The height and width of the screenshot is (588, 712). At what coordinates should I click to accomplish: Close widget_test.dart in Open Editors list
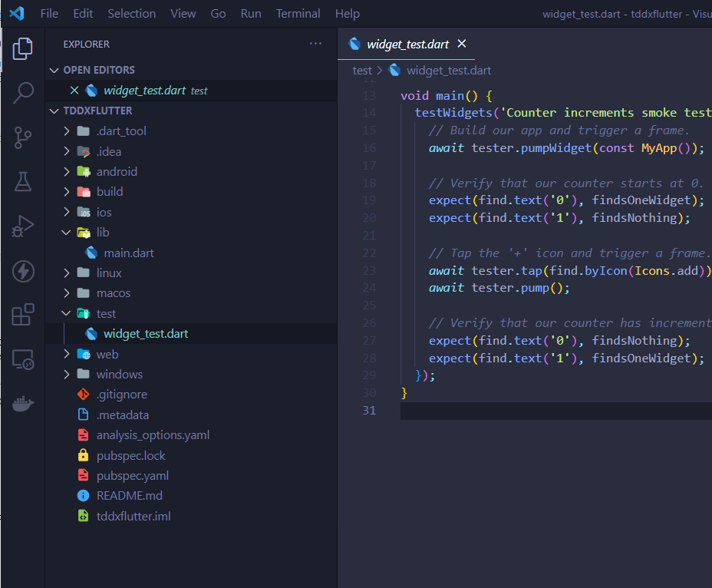click(74, 91)
